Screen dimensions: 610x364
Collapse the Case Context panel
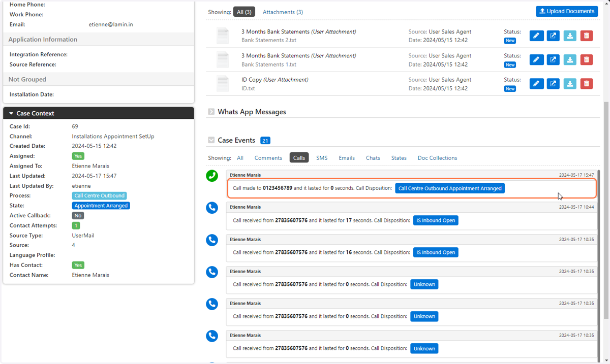pos(11,114)
